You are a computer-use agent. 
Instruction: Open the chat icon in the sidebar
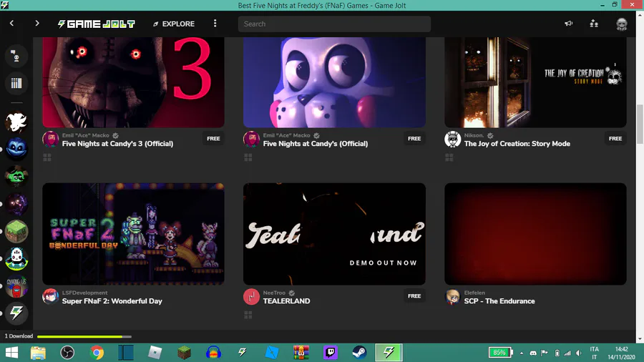16,56
